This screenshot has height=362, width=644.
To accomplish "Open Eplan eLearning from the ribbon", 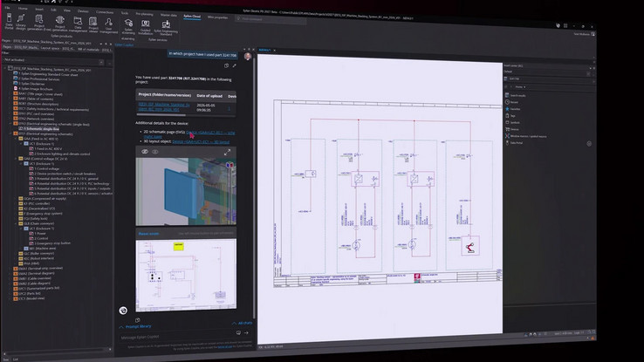I will click(x=128, y=26).
